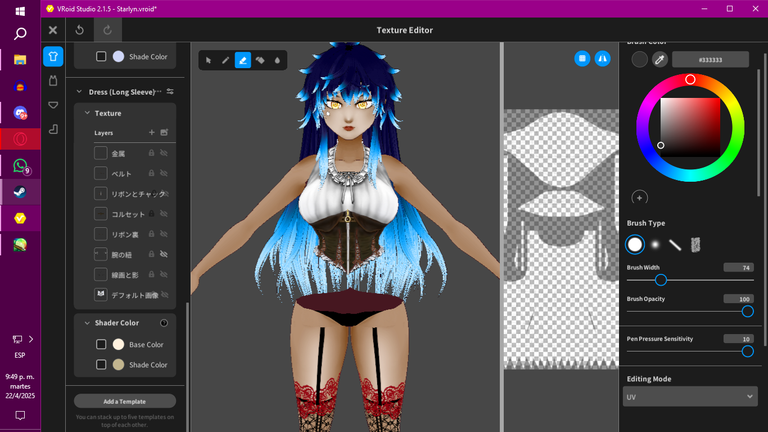
Task: Click the current brush color circle
Action: click(639, 60)
